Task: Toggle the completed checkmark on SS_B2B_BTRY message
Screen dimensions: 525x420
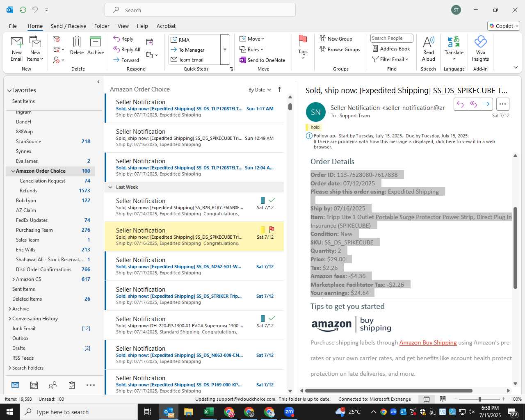Action: click(272, 200)
